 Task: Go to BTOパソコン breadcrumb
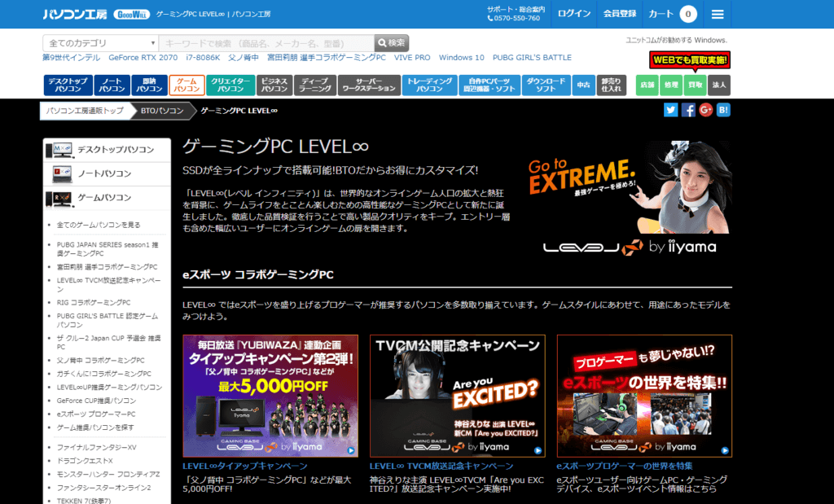(162, 111)
